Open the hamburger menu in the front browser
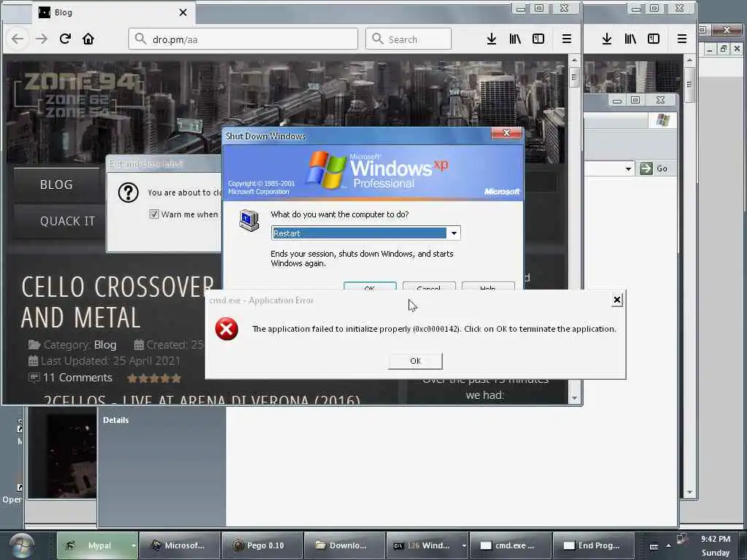Viewport: 747px width, 560px height. tap(566, 39)
